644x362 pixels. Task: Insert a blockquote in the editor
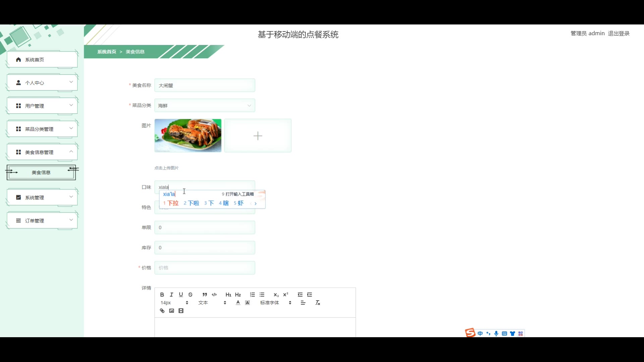pos(205,295)
